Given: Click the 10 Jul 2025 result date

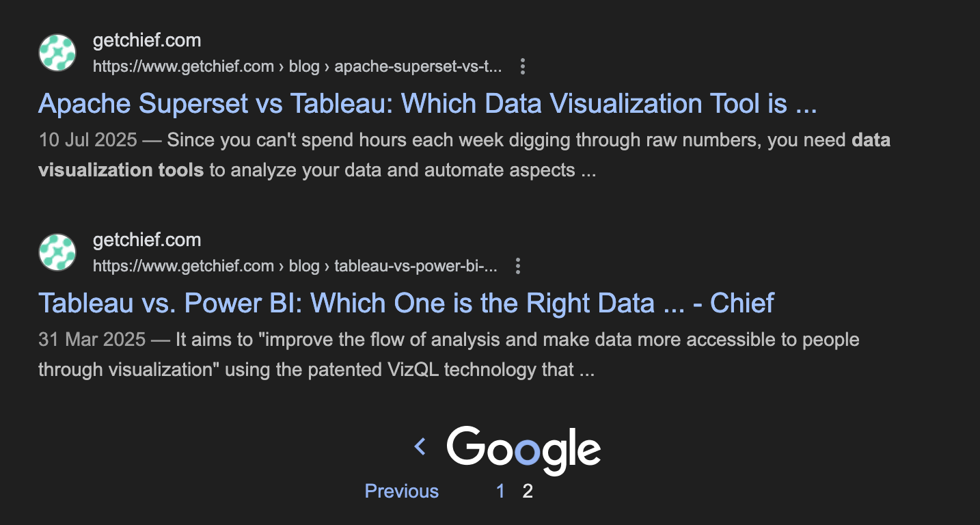Looking at the screenshot, I should [87, 140].
